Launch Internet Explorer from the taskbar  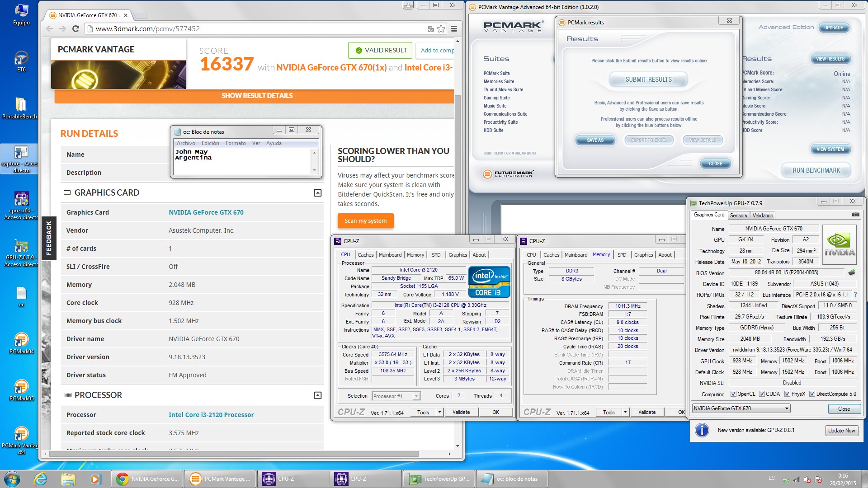tap(41, 479)
